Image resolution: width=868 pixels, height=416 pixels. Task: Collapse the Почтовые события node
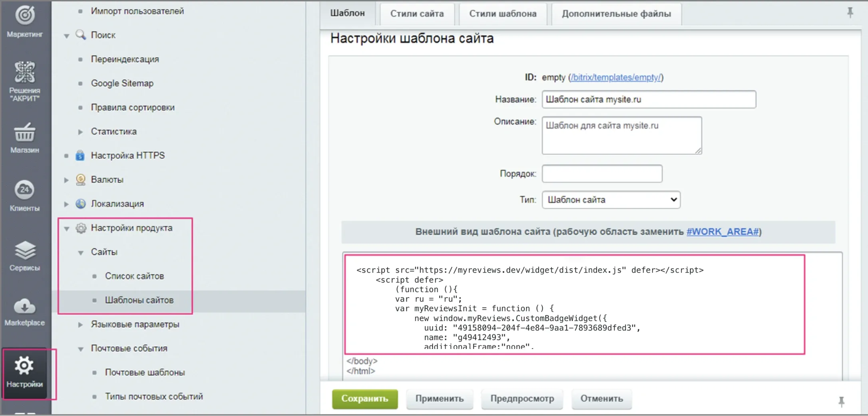click(81, 349)
